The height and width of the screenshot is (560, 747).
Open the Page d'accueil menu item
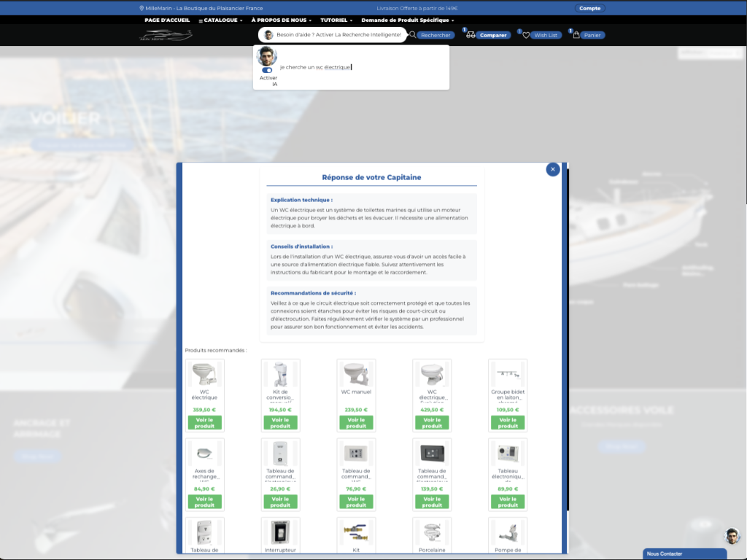(x=167, y=20)
